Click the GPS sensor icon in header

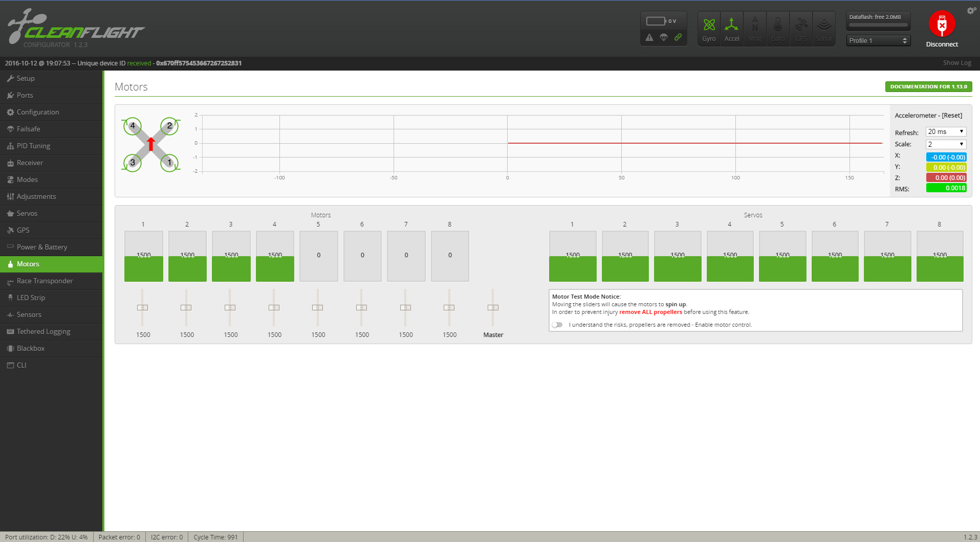pos(801,29)
